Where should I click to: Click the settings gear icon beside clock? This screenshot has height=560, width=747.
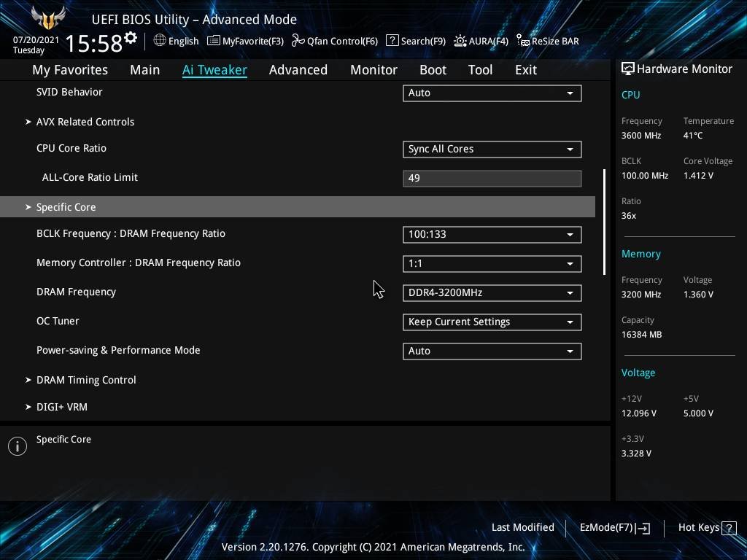[131, 38]
